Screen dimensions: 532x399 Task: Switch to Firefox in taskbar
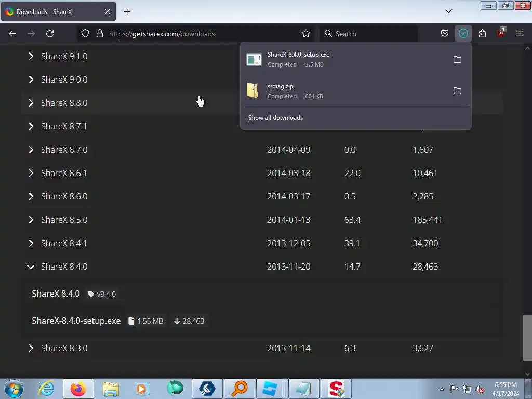tap(78, 389)
